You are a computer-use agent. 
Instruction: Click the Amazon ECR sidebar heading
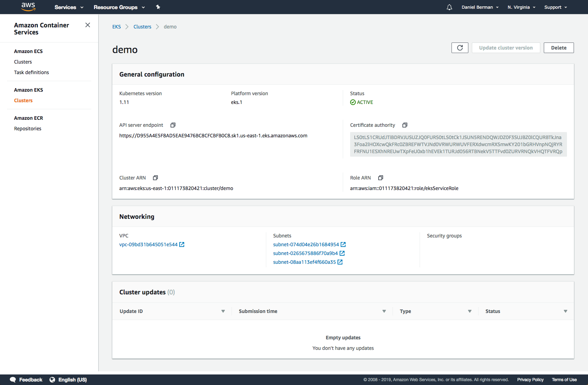click(x=28, y=118)
